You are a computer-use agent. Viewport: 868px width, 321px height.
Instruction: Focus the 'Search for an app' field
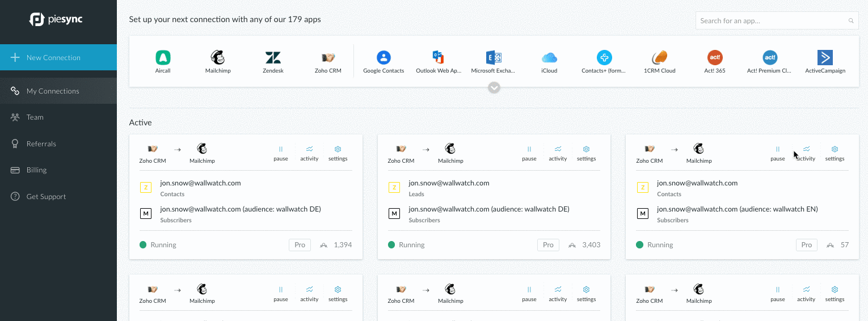point(777,21)
